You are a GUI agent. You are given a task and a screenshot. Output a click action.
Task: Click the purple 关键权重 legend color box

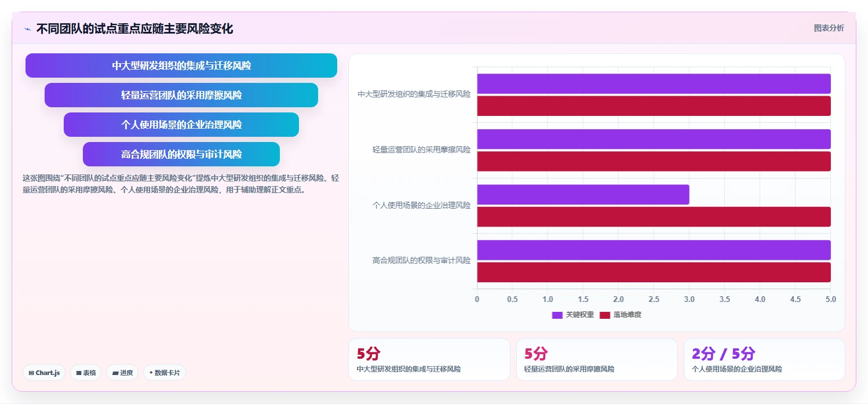(557, 315)
